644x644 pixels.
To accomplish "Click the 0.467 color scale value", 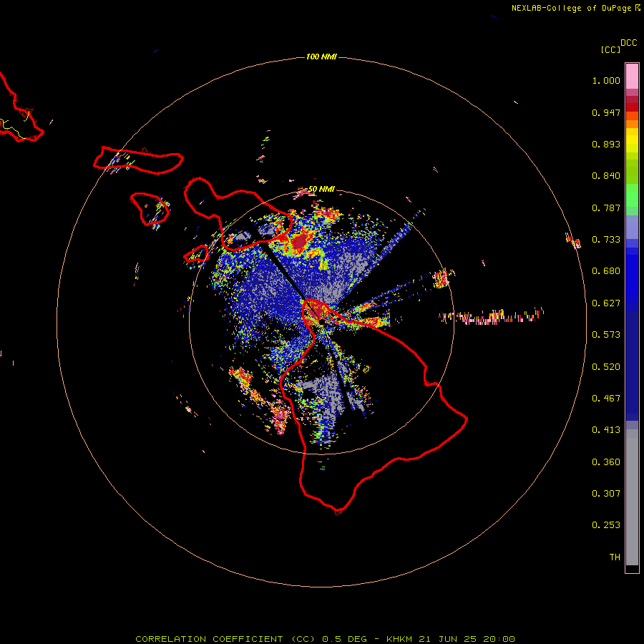I will (606, 399).
